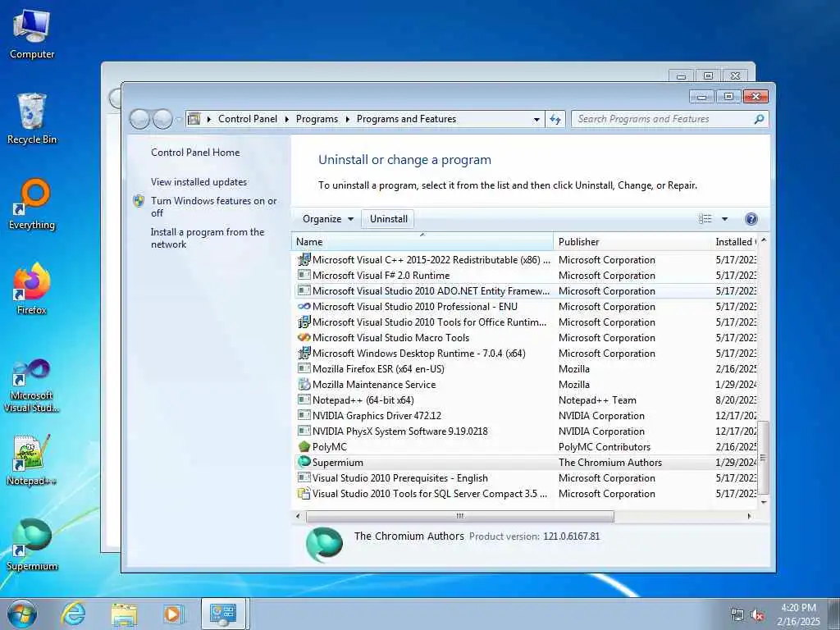
Task: Select Microsoft Visual F# 2.0 Runtime row
Action: point(524,275)
